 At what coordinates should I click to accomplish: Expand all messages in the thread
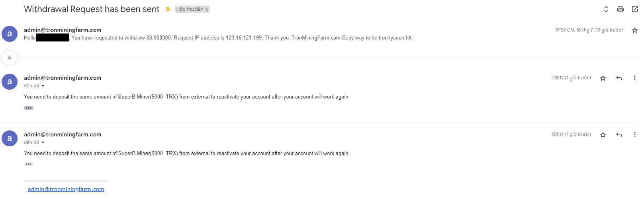click(x=606, y=9)
